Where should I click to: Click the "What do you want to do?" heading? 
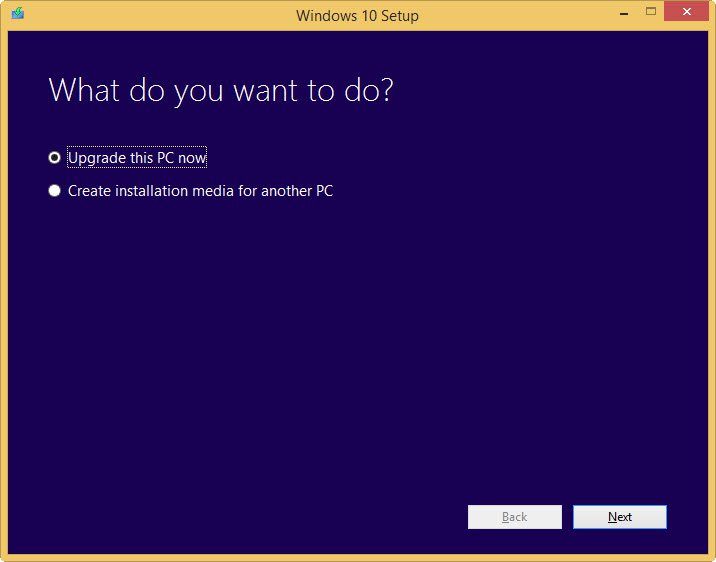pos(220,90)
